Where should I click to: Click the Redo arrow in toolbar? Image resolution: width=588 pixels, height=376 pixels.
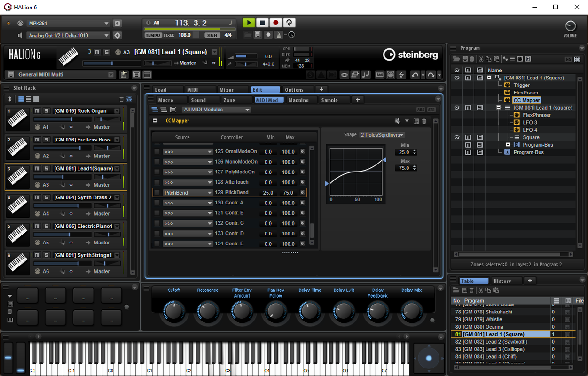tap(431, 75)
